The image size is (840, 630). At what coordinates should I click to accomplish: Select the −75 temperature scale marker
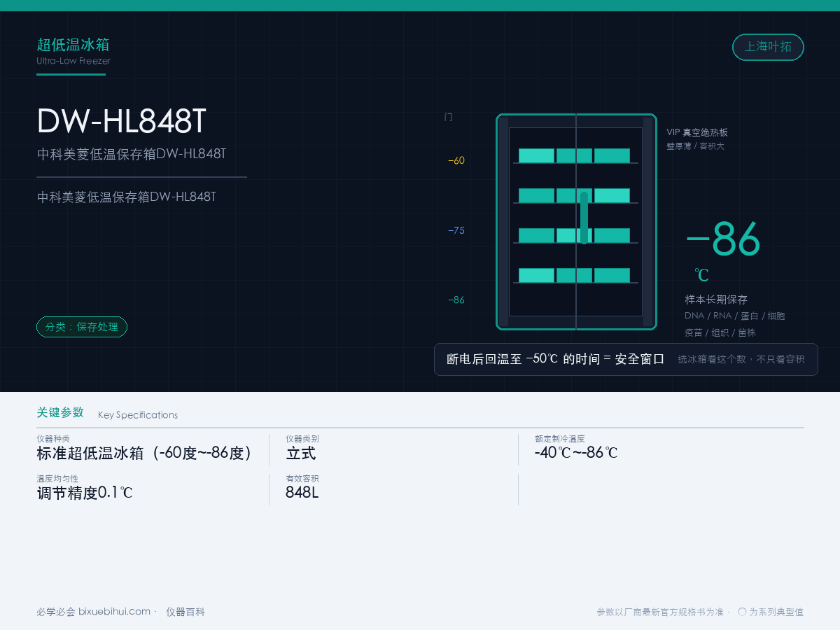[456, 230]
